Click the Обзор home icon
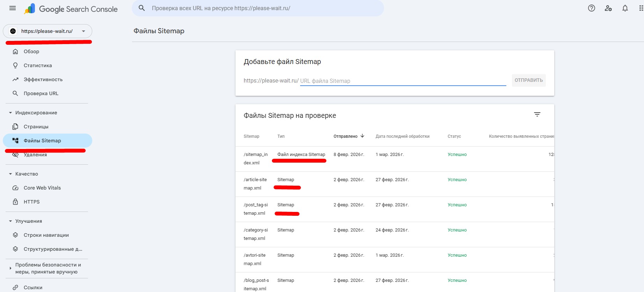Image resolution: width=644 pixels, height=292 pixels. (x=15, y=51)
